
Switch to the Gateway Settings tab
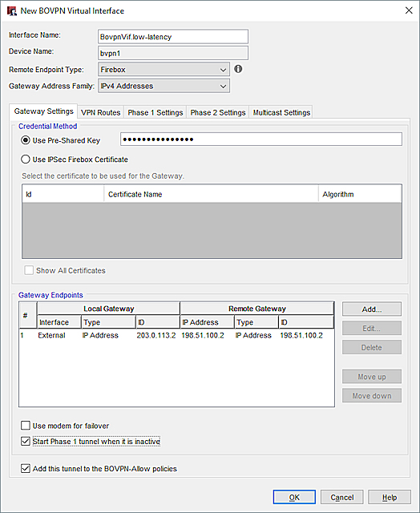[43, 111]
